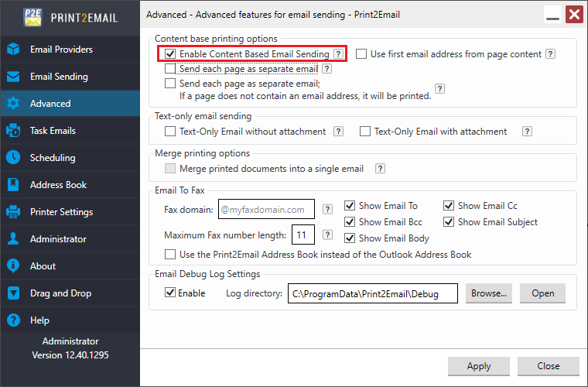Click the Scheduling clock icon
Image resolution: width=588 pixels, height=387 pixels.
[x=13, y=158]
